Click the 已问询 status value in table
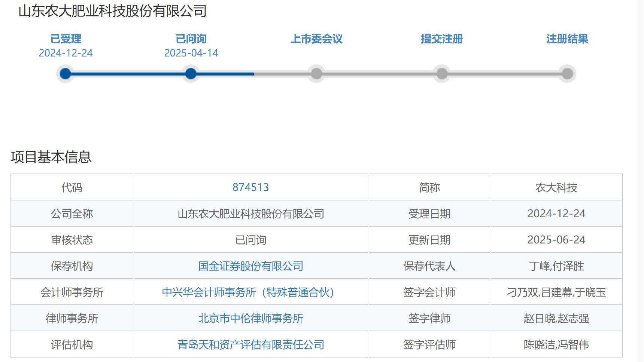The width and height of the screenshot is (644, 362). [x=251, y=240]
